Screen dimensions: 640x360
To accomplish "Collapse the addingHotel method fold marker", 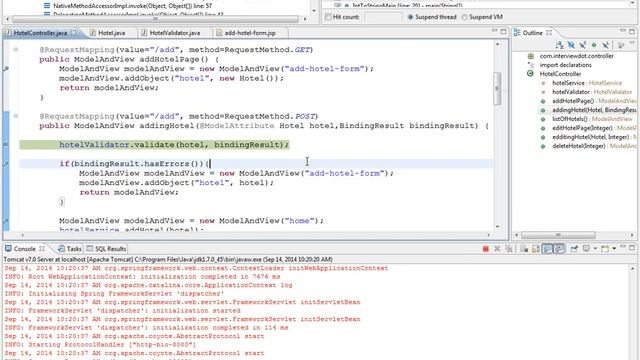I will [16, 116].
